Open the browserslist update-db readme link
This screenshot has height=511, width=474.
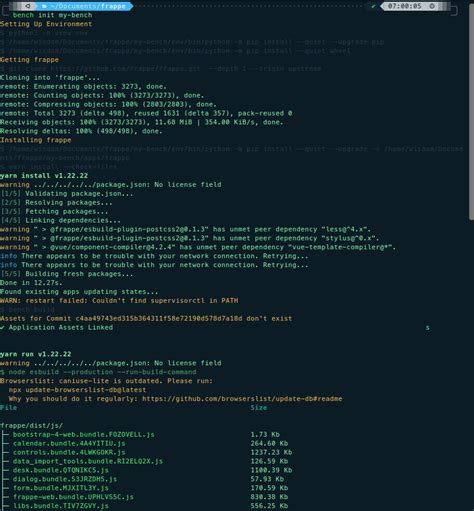coord(242,399)
